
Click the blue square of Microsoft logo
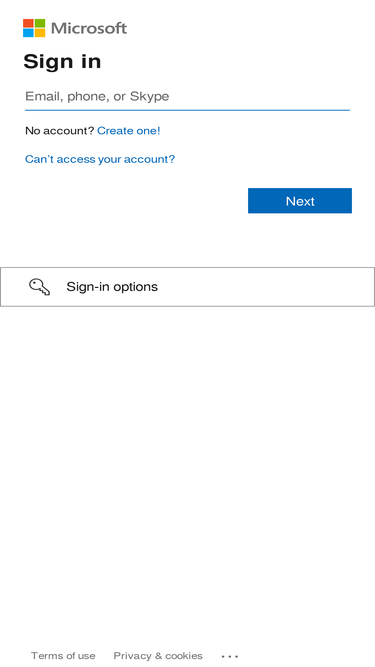[x=28, y=33]
